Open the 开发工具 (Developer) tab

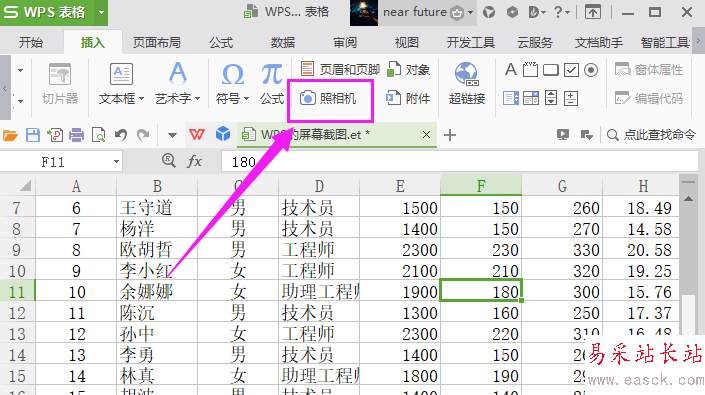(471, 42)
